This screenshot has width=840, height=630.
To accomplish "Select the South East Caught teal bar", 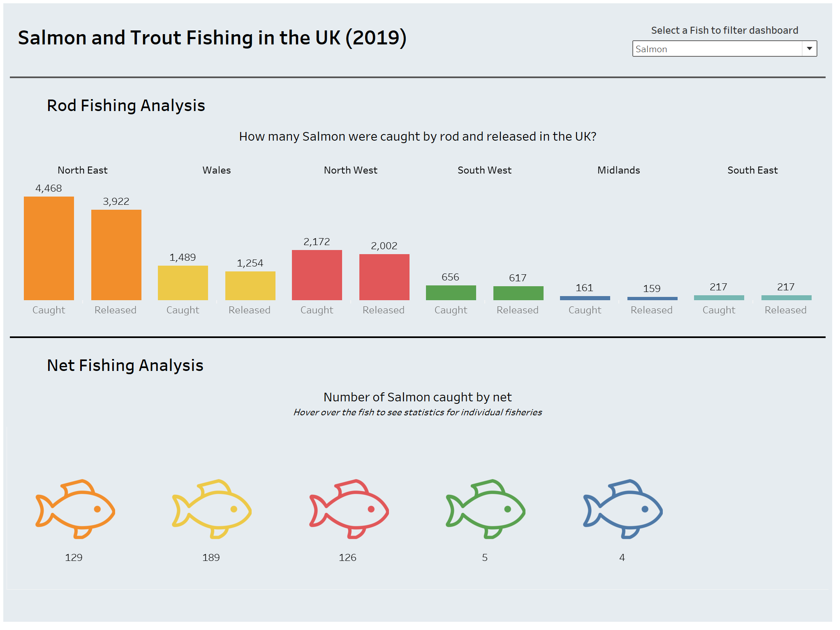I will click(x=719, y=297).
